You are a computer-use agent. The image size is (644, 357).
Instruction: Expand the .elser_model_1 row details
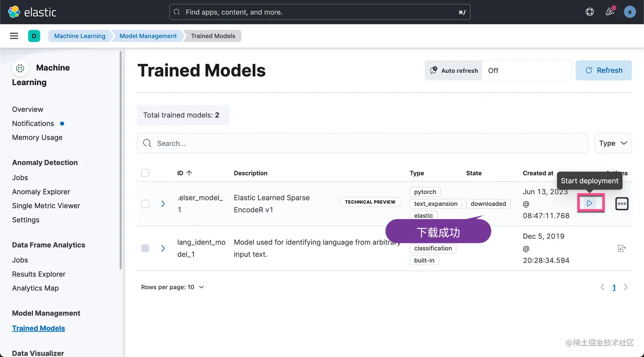[x=163, y=203]
